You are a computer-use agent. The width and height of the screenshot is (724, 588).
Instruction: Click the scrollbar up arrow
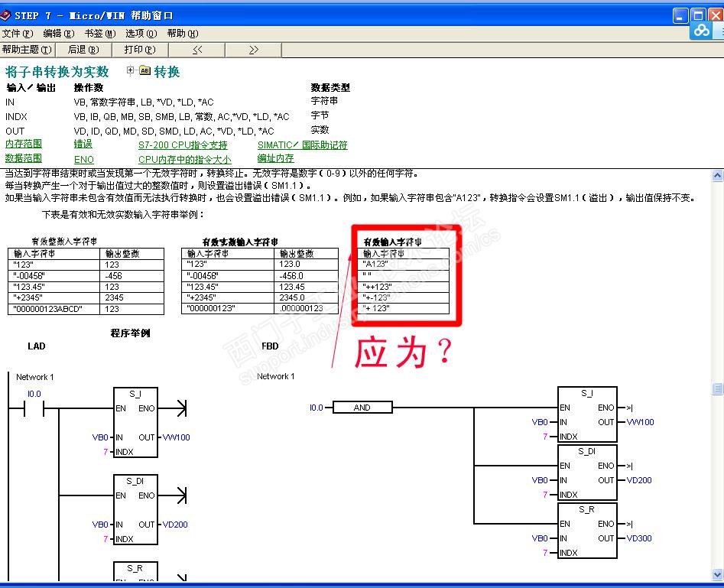(x=717, y=175)
